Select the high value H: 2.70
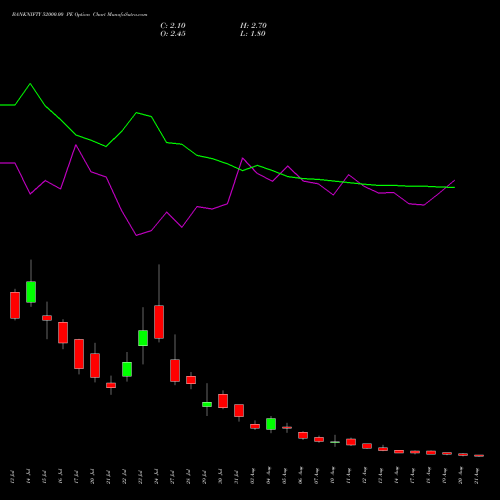 point(253,26)
